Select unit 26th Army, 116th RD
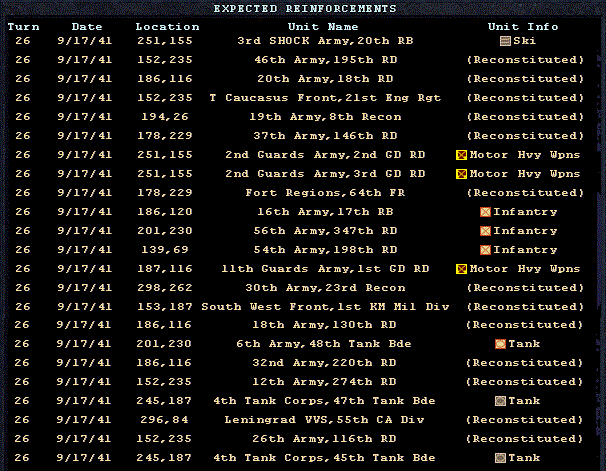The width and height of the screenshot is (606, 471). tap(325, 439)
